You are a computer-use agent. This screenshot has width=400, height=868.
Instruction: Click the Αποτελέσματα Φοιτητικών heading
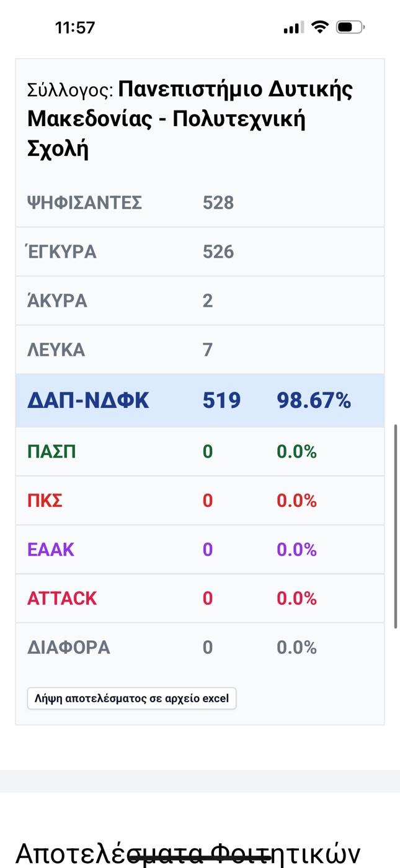[188, 853]
